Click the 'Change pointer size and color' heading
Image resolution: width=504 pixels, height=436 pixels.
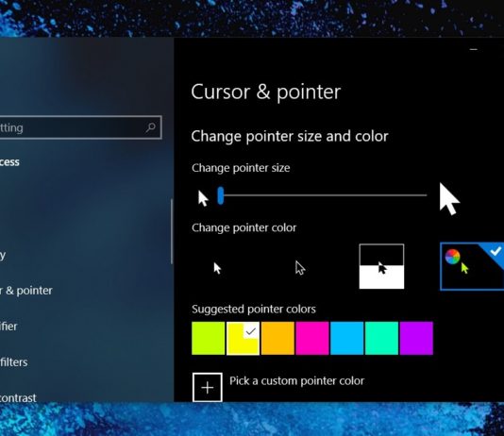290,136
